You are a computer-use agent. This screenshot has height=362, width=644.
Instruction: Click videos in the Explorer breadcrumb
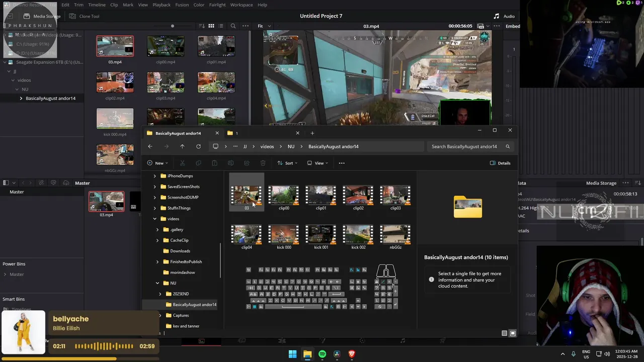click(x=267, y=146)
